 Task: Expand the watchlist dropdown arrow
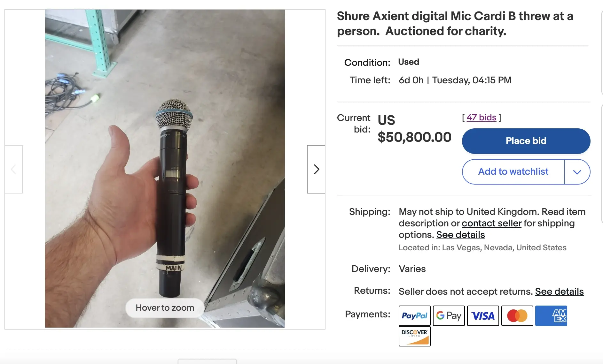tap(577, 172)
